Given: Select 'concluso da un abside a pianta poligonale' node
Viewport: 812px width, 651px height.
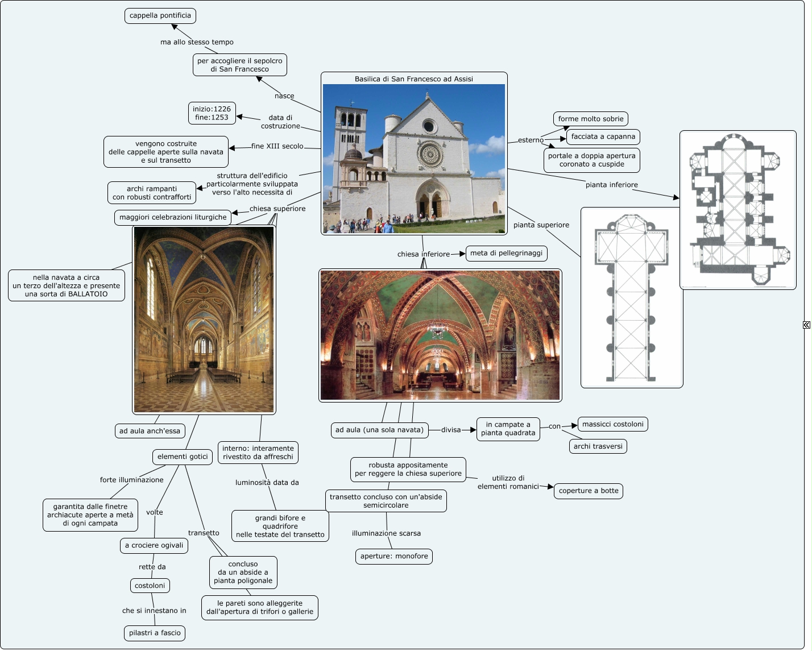Looking at the screenshot, I should [x=243, y=573].
